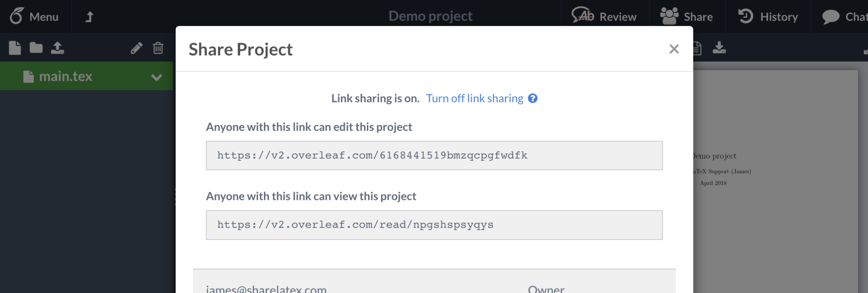Click the delete trash icon
Screen dimensions: 868x293
158,48
